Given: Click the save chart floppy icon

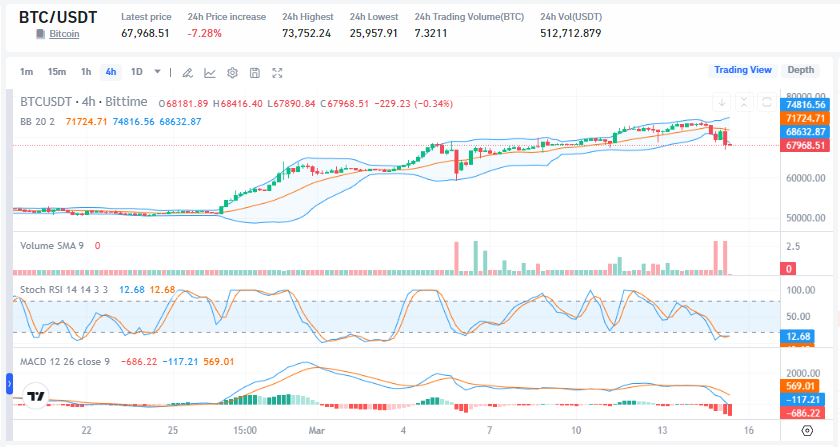Looking at the screenshot, I should click(255, 72).
